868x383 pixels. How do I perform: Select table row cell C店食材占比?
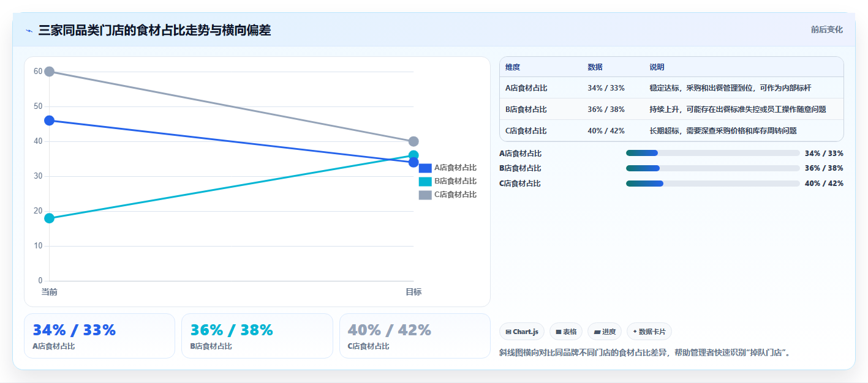coord(526,131)
